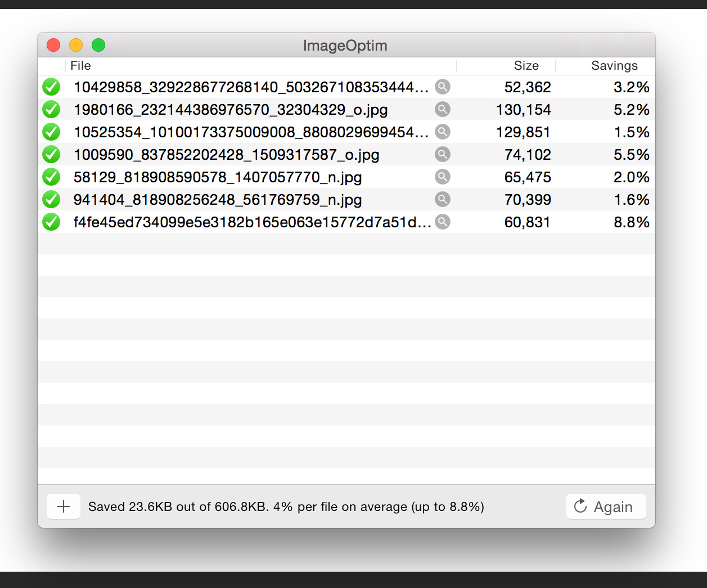Click green checkmark for 941404_818908256248 file
This screenshot has width=707, height=588.
(x=51, y=200)
